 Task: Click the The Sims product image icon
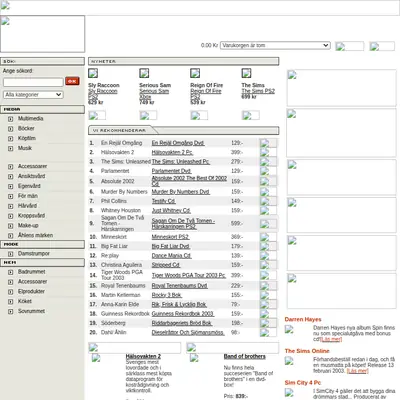pyautogui.click(x=246, y=73)
